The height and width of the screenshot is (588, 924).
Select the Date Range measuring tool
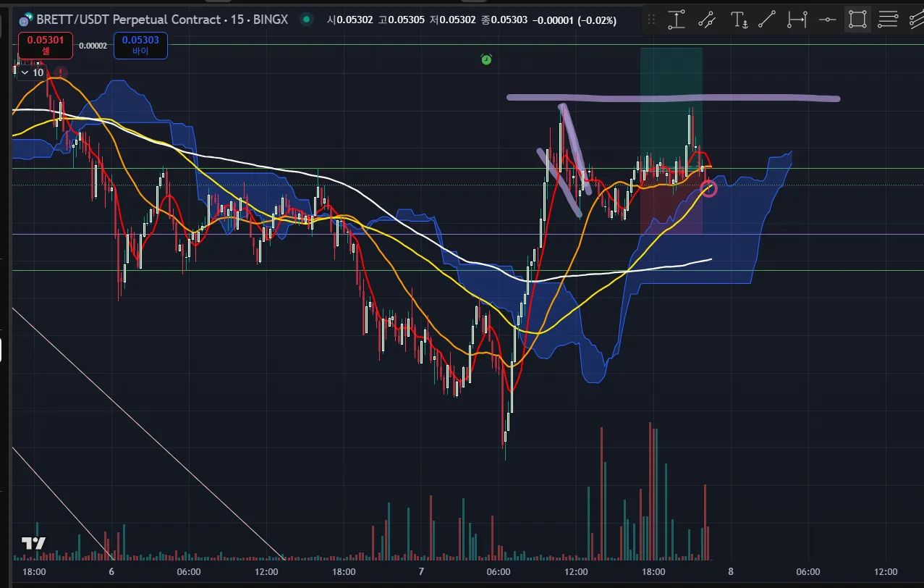tap(797, 20)
